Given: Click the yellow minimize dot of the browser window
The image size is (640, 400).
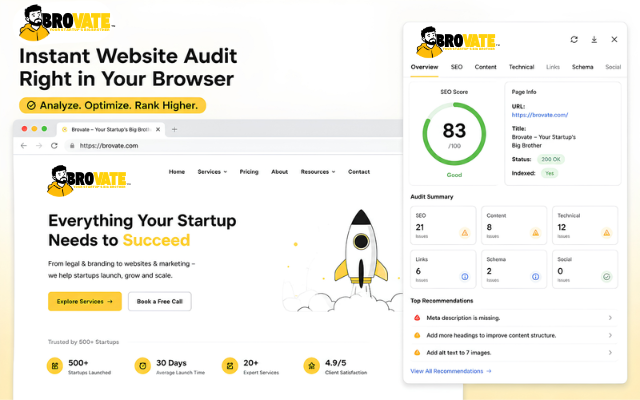Looking at the screenshot, I should 34,129.
